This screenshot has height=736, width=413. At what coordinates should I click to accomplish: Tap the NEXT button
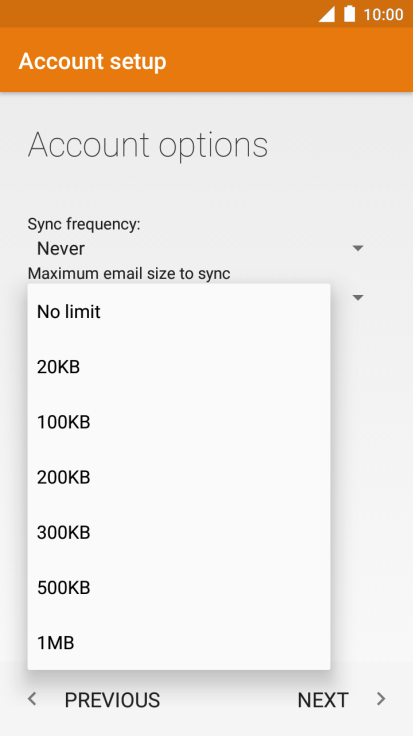tap(323, 700)
